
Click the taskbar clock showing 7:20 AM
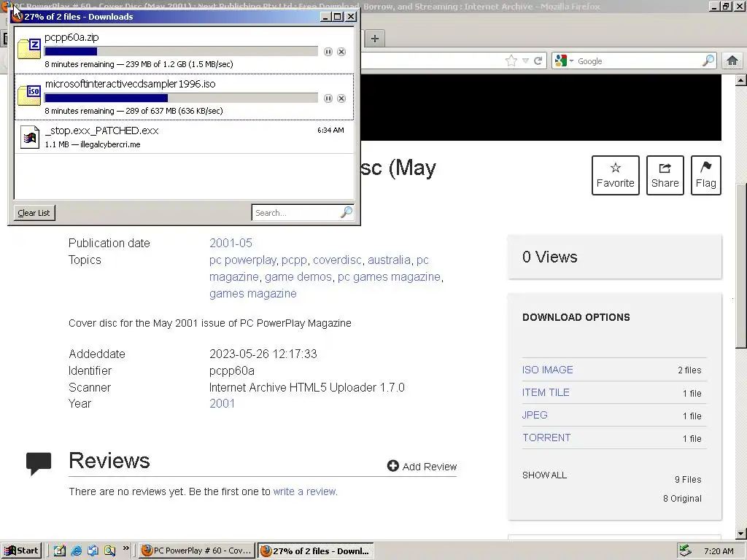pyautogui.click(x=719, y=551)
